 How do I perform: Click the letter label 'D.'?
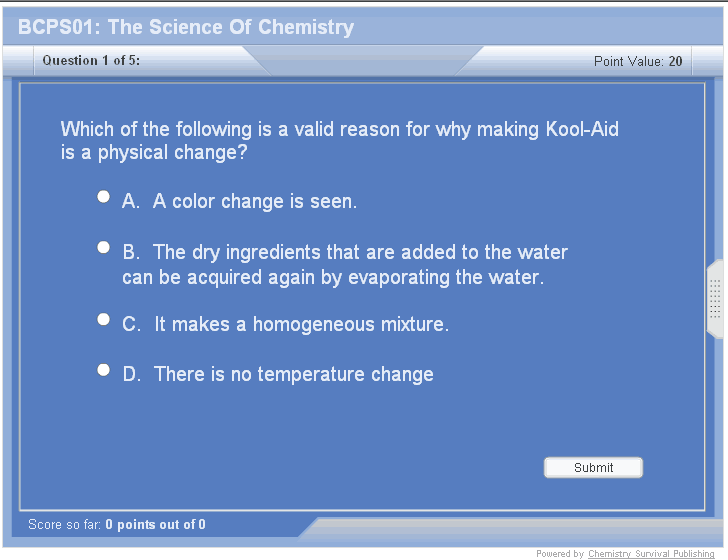131,375
